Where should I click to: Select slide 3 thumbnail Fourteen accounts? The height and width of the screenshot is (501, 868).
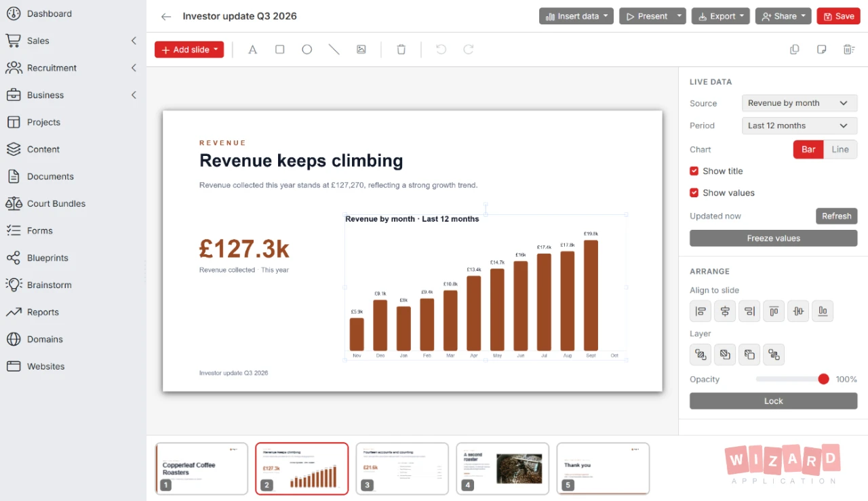pos(402,468)
